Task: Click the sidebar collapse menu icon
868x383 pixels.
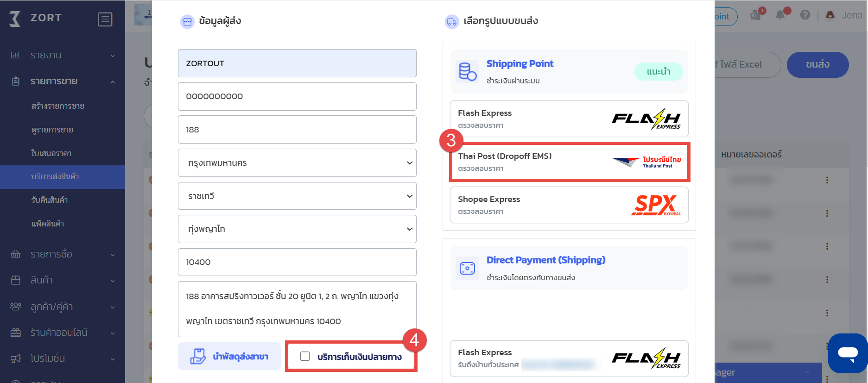Action: pos(105,19)
